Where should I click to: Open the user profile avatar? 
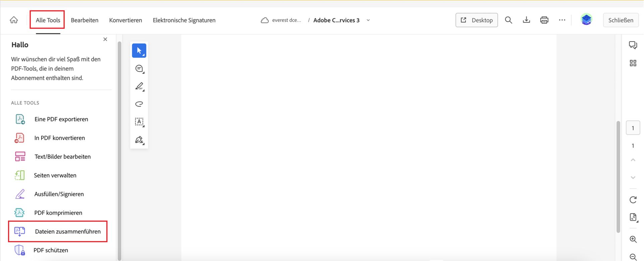[x=586, y=20]
